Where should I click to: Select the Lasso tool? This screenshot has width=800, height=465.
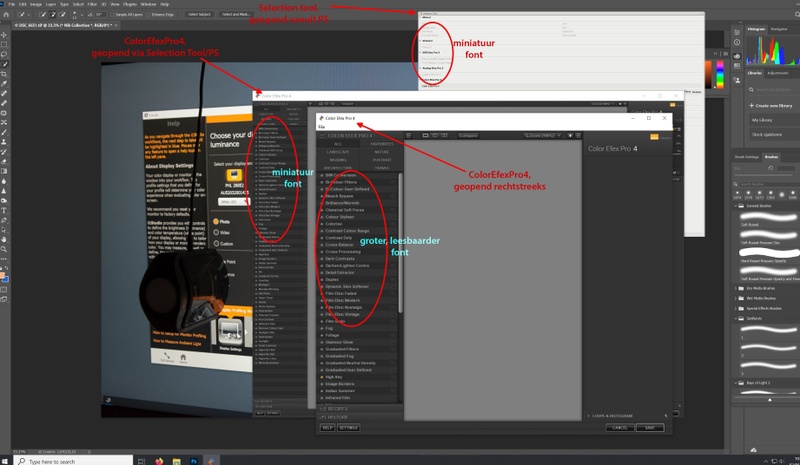click(x=4, y=54)
